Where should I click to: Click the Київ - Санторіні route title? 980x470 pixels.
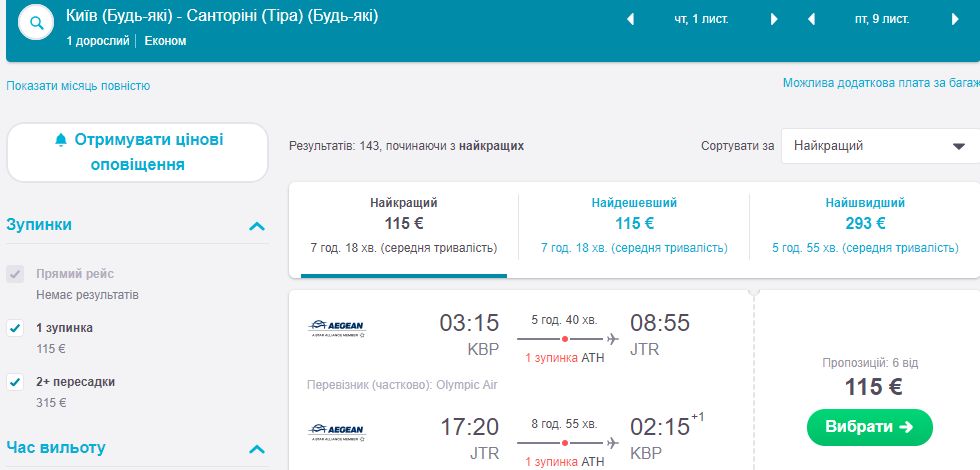point(222,17)
